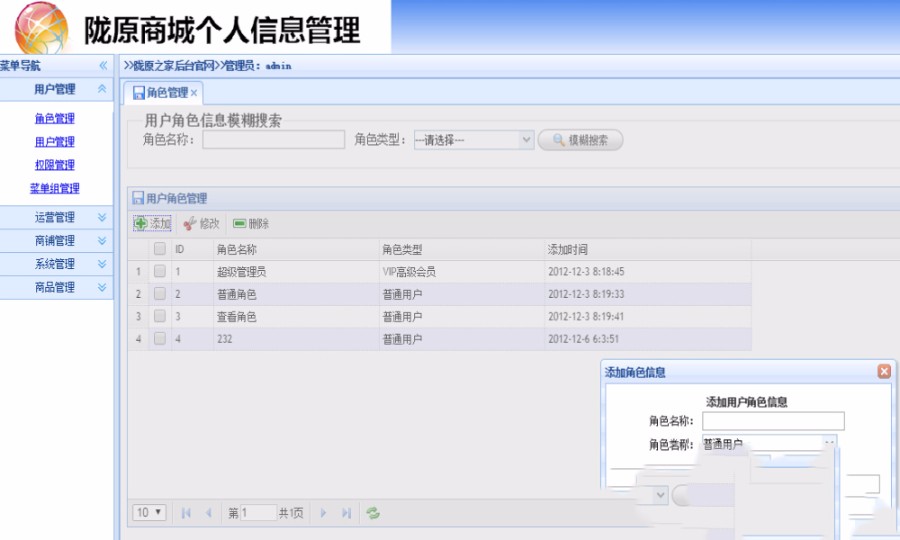Check the box for row 232
Image resolution: width=900 pixels, height=540 pixels.
(x=160, y=339)
